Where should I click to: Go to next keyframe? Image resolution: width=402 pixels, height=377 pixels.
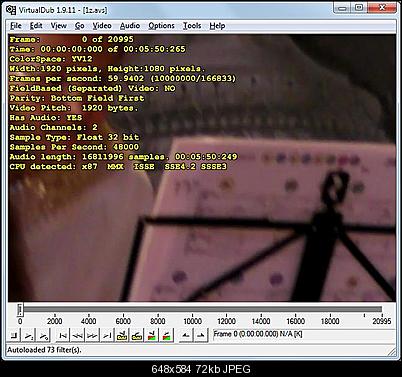[137, 335]
